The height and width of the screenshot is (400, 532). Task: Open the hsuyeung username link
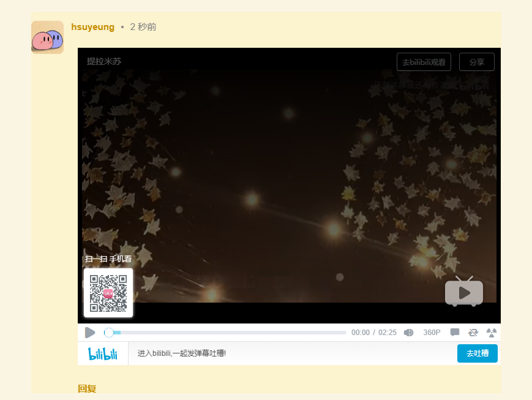click(92, 27)
